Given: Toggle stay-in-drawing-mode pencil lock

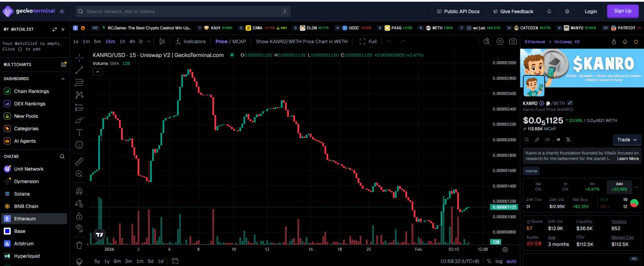Looking at the screenshot, I should 79,204.
